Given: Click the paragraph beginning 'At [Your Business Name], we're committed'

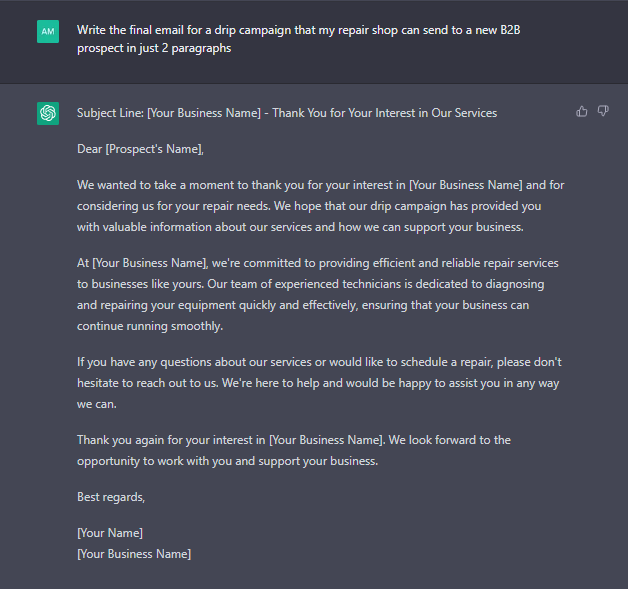Looking at the screenshot, I should point(318,294).
